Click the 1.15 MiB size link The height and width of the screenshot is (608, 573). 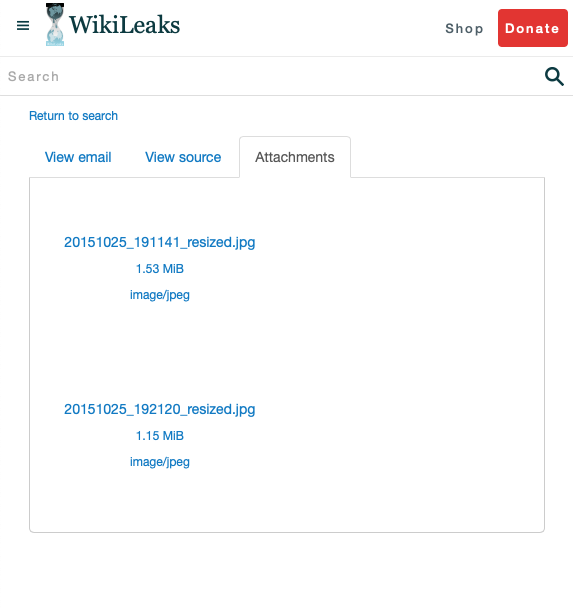(159, 436)
